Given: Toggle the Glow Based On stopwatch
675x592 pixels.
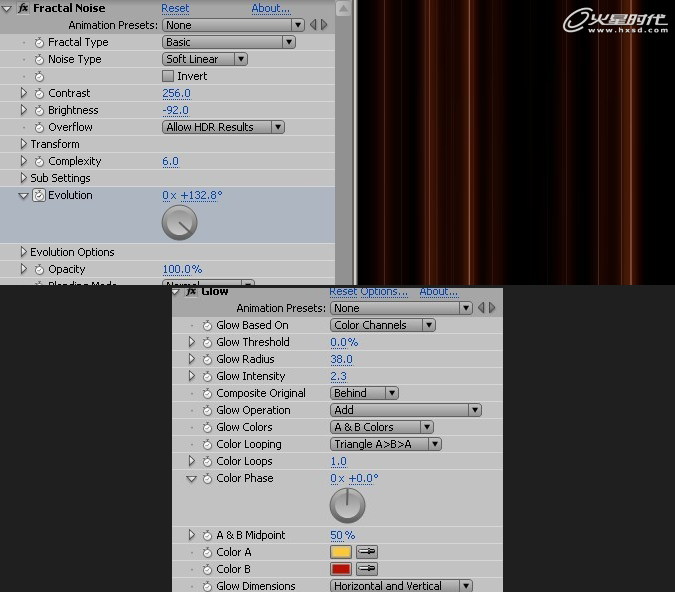Looking at the screenshot, I should pyautogui.click(x=207, y=325).
